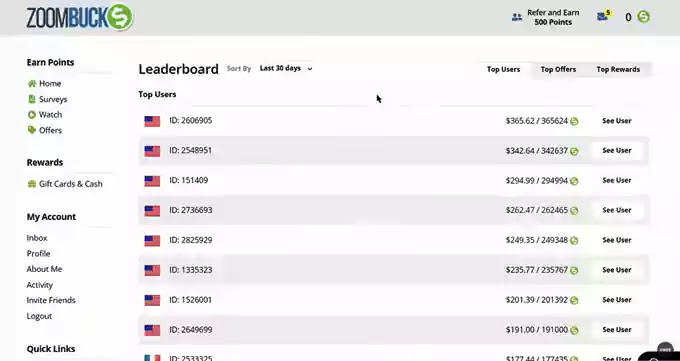The height and width of the screenshot is (361, 680).
Task: Click the green points coin in header
Action: click(x=644, y=17)
